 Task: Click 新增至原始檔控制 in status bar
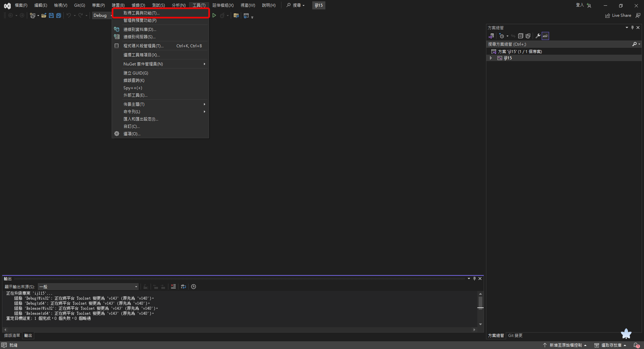tap(565, 345)
